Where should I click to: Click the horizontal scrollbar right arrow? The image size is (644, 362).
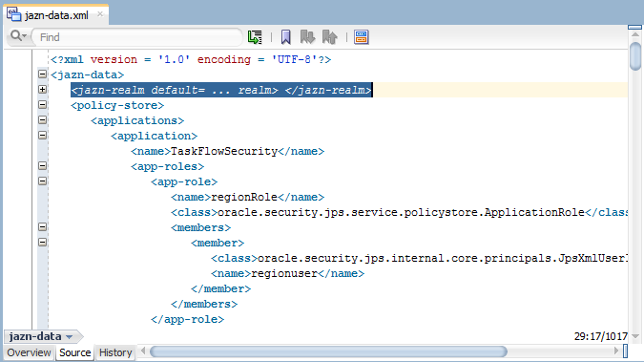point(616,351)
